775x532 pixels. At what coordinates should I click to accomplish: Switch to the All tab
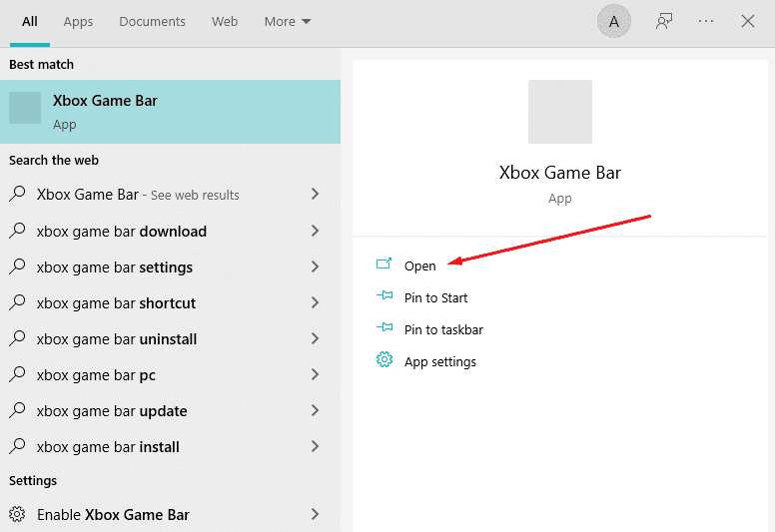point(30,22)
